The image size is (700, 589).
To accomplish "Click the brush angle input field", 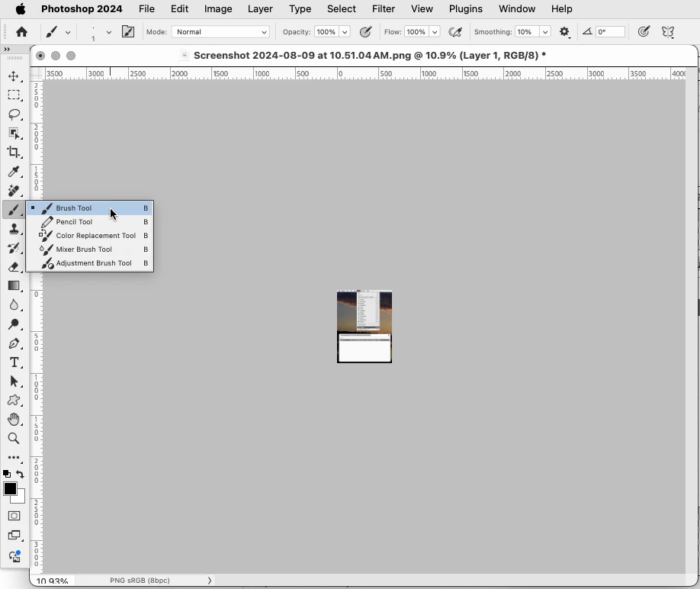I will (x=610, y=32).
